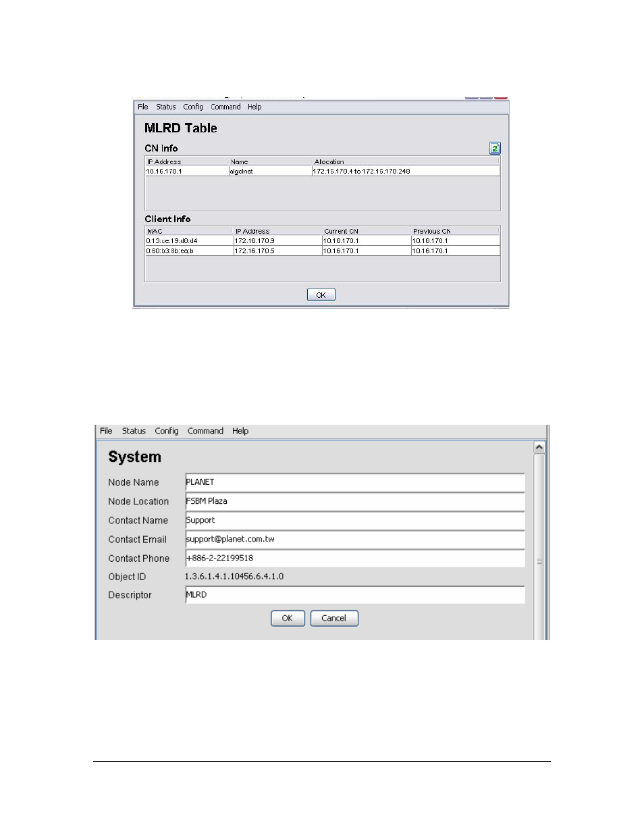Confirm the MLRD Table with OK
644x834 pixels.
click(x=321, y=295)
